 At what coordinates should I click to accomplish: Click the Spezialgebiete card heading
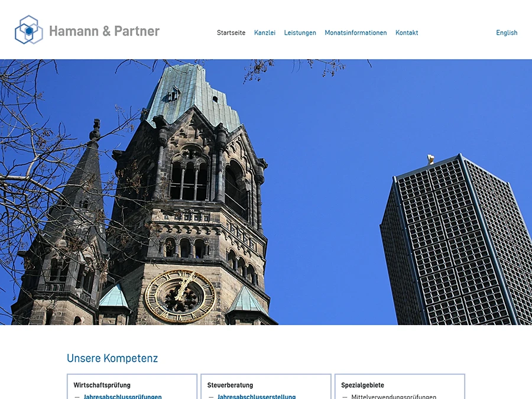tap(361, 385)
